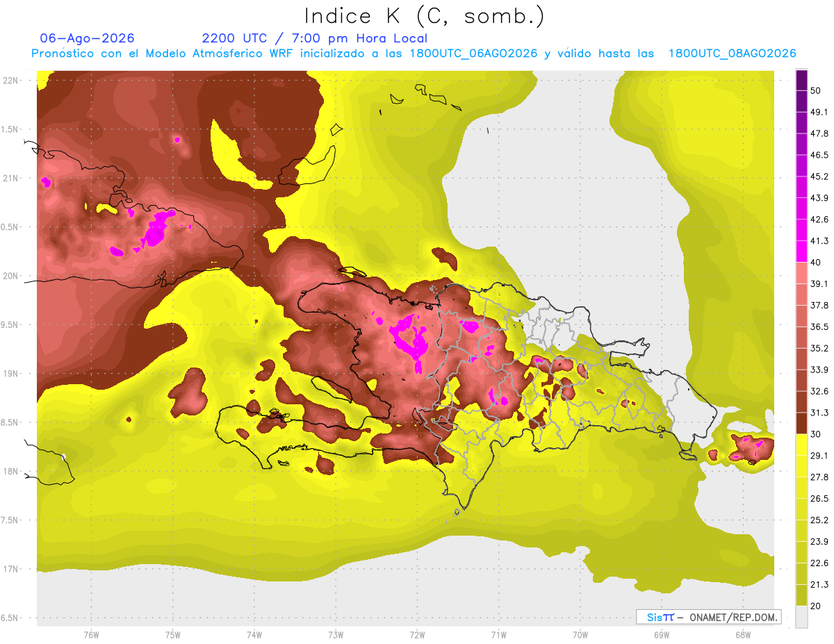This screenshot has width=834, height=644.
Task: Click the colorbar value "46.5"
Action: [819, 155]
